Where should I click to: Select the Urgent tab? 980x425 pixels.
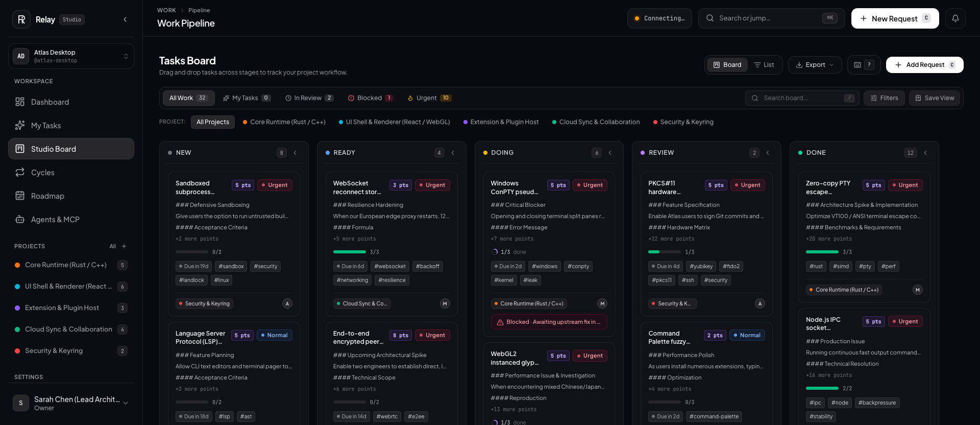[429, 98]
